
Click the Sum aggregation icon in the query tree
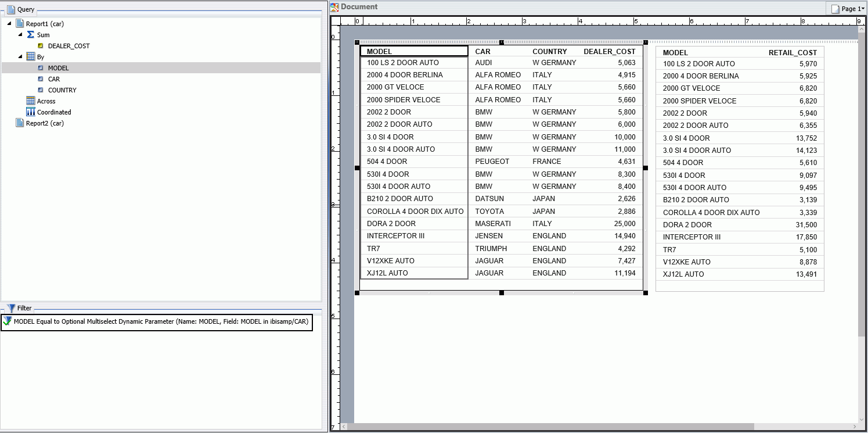[29, 34]
